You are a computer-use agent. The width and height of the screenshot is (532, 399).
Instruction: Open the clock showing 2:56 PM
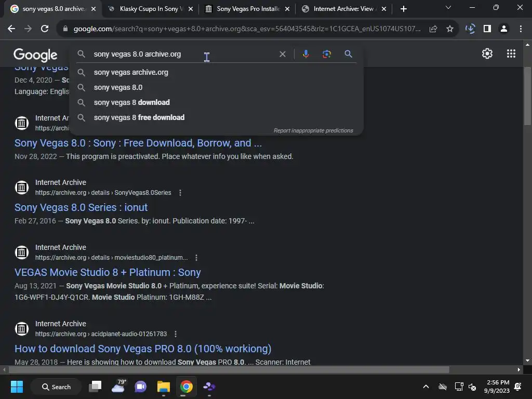497,387
